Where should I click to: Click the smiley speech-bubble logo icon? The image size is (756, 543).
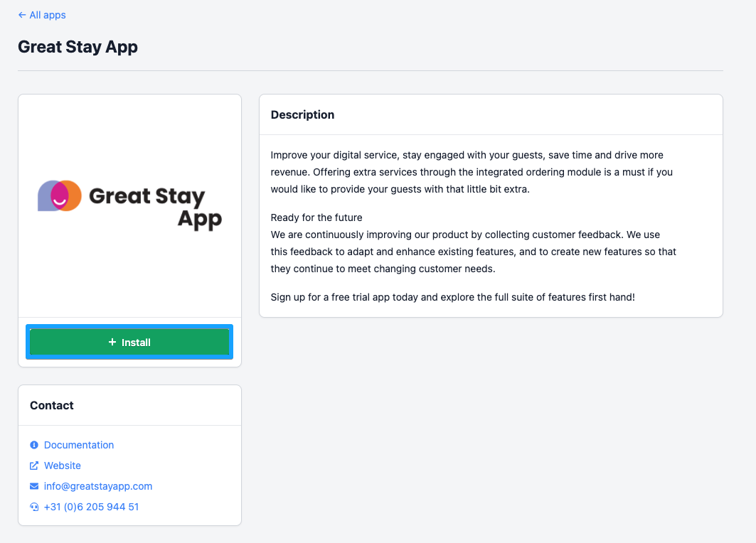(x=59, y=195)
